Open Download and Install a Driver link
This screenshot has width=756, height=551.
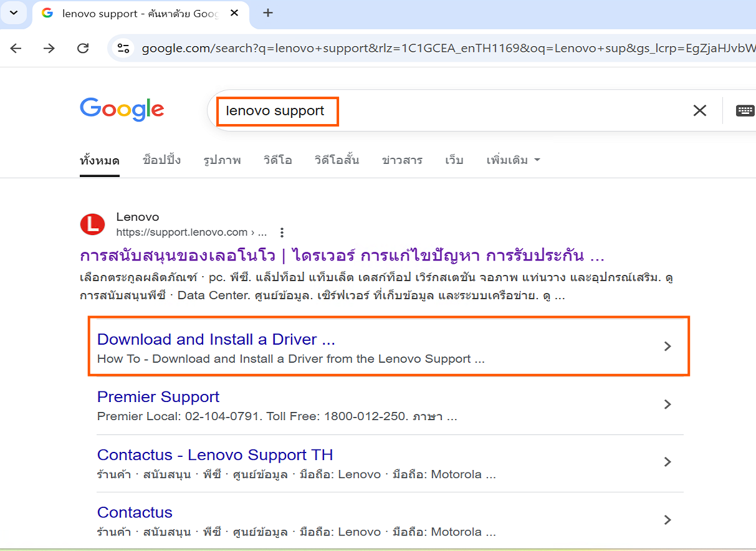click(x=216, y=339)
